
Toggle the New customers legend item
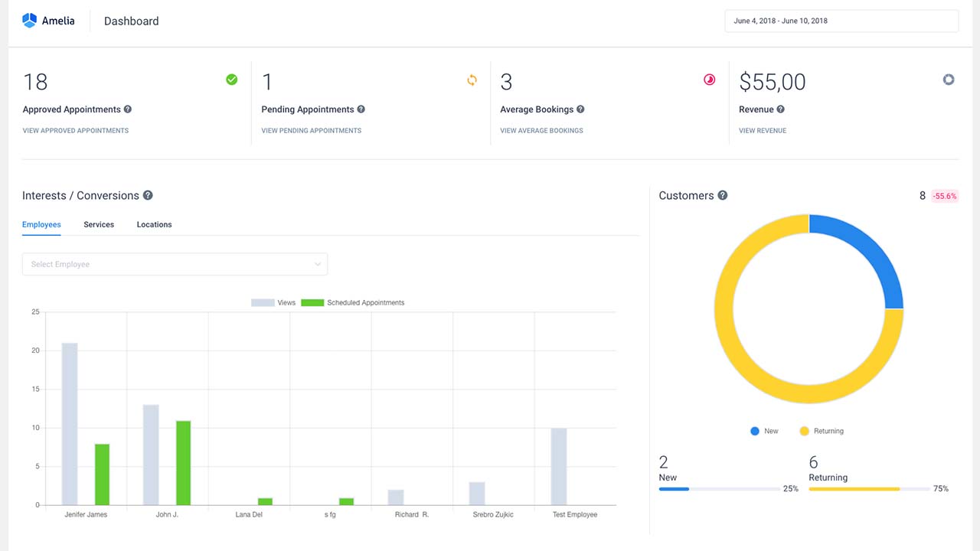[x=764, y=432]
